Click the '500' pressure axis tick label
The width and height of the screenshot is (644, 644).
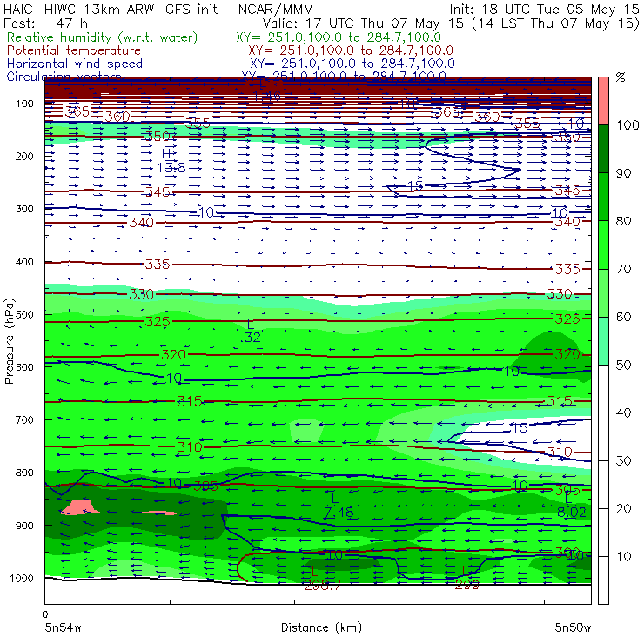pyautogui.click(x=24, y=314)
